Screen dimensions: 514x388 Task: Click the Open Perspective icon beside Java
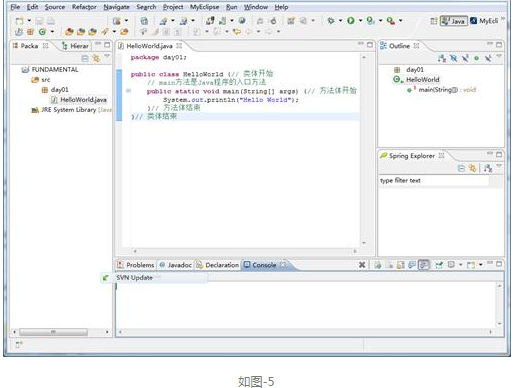(433, 21)
